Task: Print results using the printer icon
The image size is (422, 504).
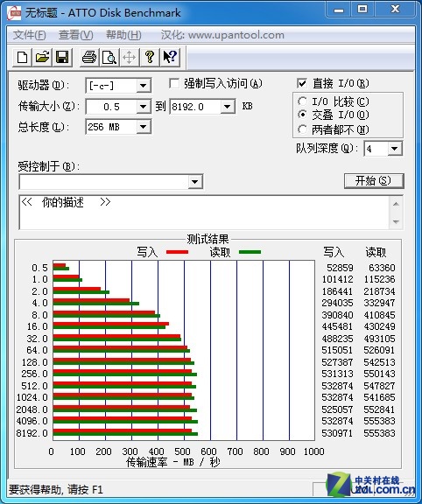Action: click(x=89, y=57)
